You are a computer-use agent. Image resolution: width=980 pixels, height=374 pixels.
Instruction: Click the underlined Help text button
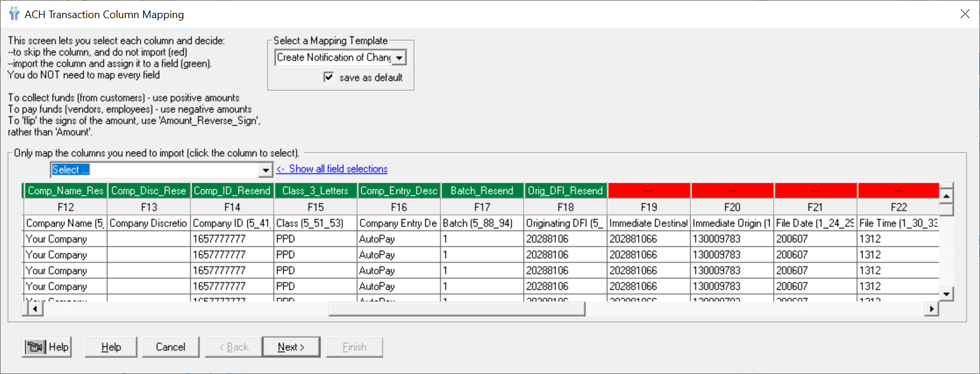pyautogui.click(x=111, y=347)
